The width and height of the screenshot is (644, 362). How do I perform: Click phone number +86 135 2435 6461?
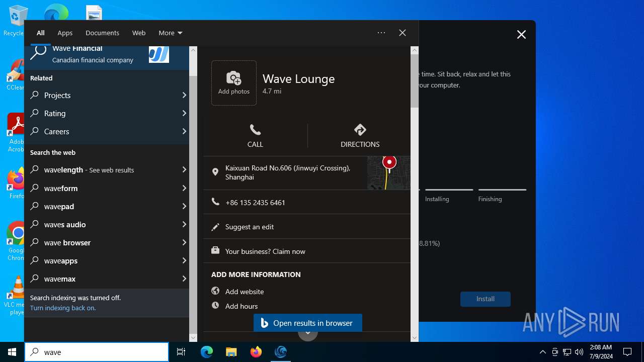pos(255,203)
